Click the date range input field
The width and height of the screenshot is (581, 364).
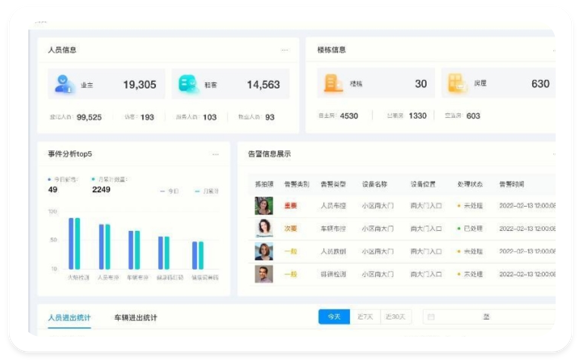pyautogui.click(x=489, y=317)
